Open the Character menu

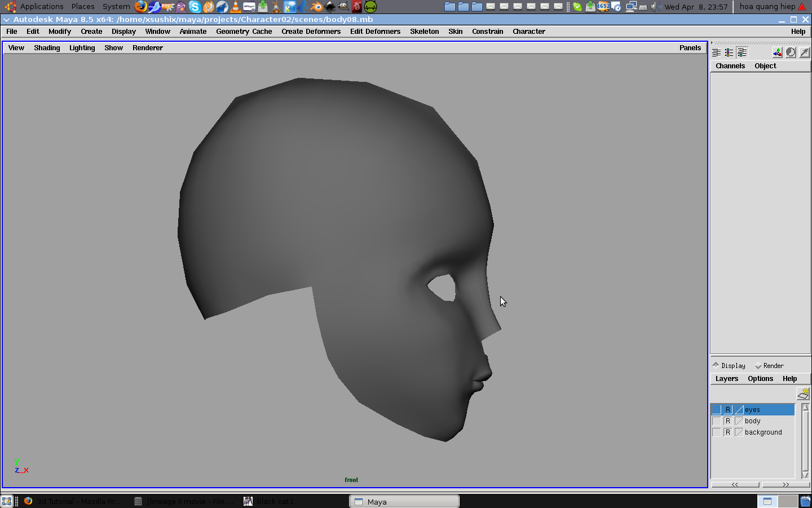point(529,32)
